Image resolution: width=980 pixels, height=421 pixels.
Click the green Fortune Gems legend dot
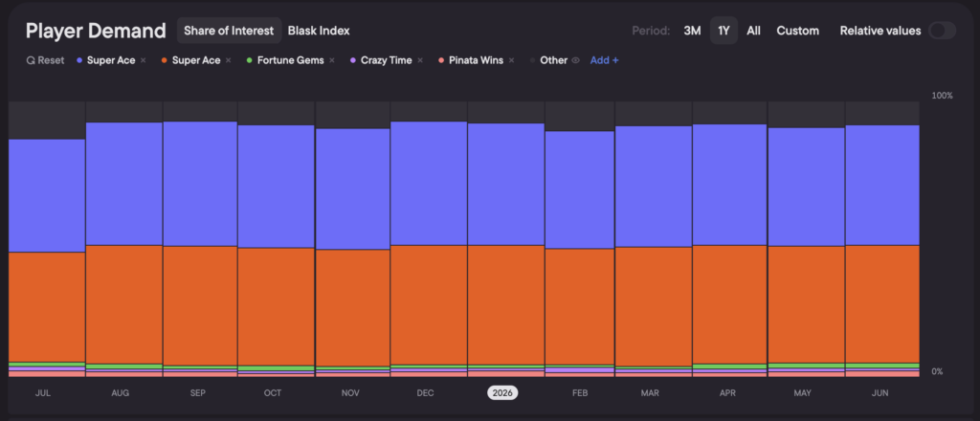point(250,60)
